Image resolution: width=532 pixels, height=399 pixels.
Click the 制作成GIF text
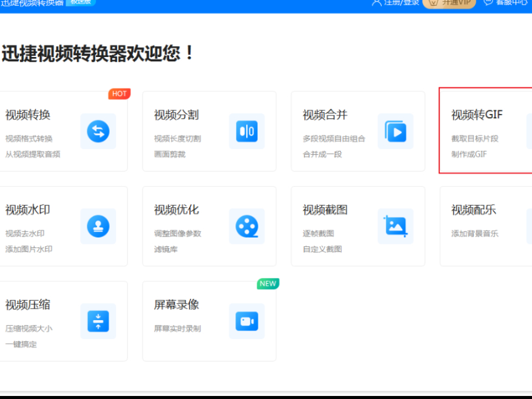click(x=469, y=155)
